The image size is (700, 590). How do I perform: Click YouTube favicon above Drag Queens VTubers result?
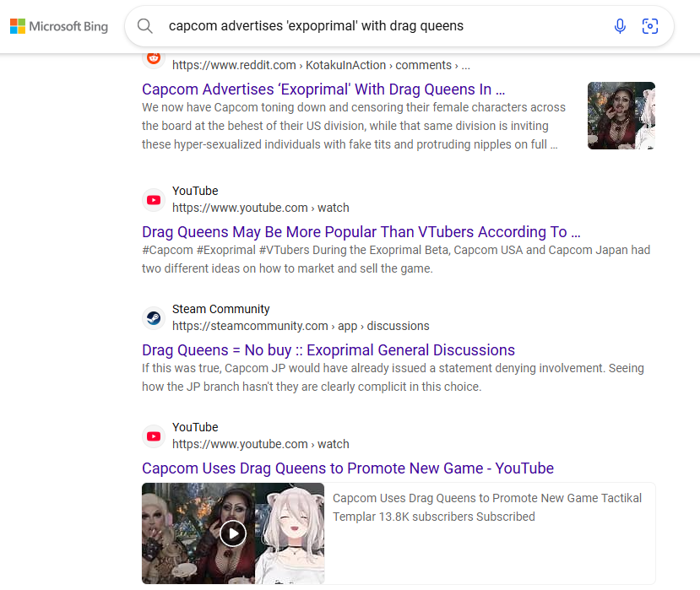click(154, 200)
